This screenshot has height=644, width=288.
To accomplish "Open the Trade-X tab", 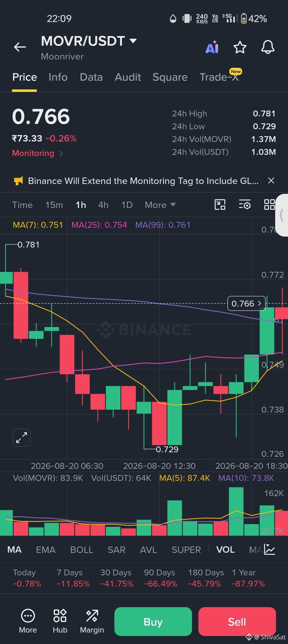I will click(x=219, y=77).
